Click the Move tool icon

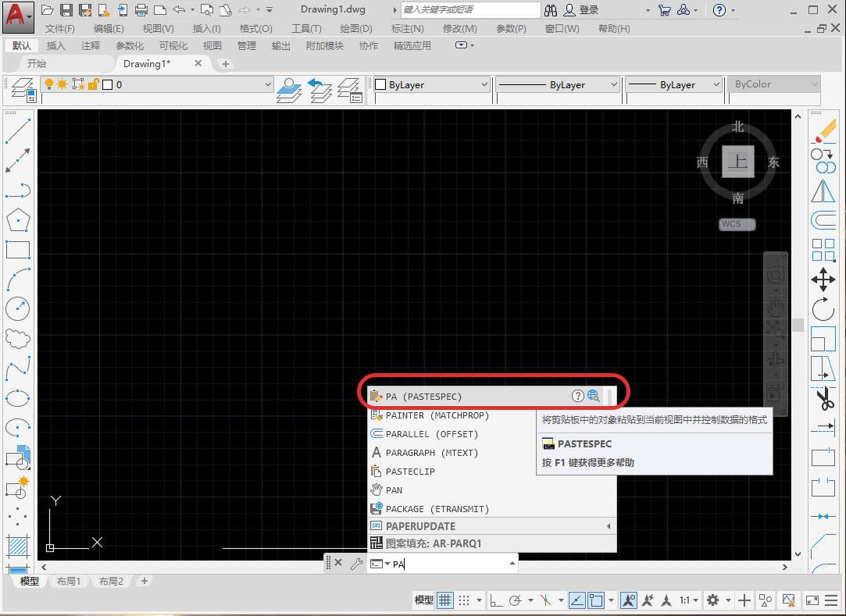pos(823,279)
